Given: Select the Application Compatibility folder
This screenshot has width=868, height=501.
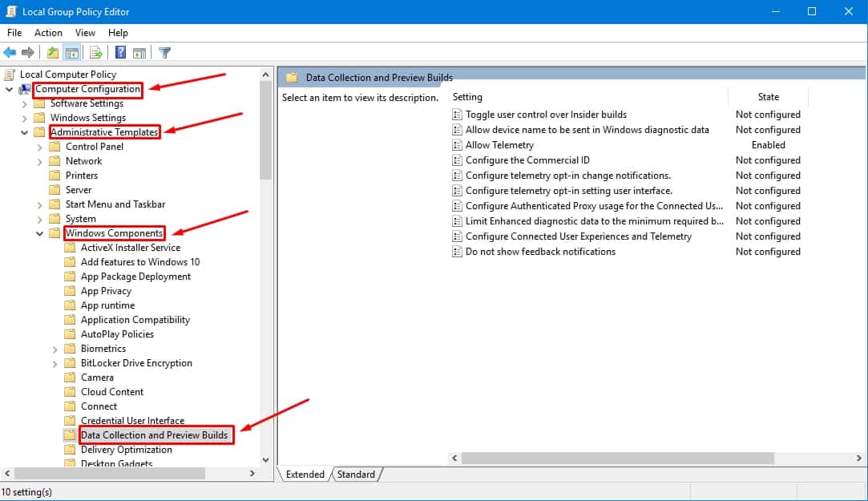Looking at the screenshot, I should click(135, 319).
